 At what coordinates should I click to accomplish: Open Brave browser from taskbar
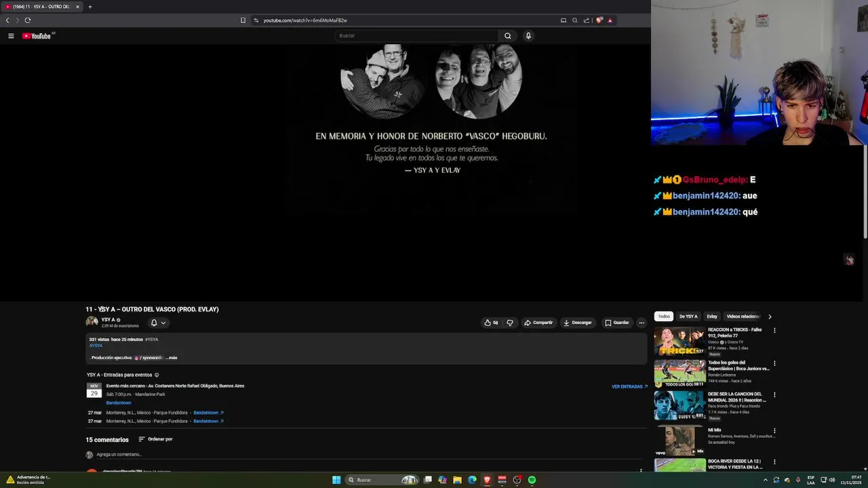tap(487, 480)
